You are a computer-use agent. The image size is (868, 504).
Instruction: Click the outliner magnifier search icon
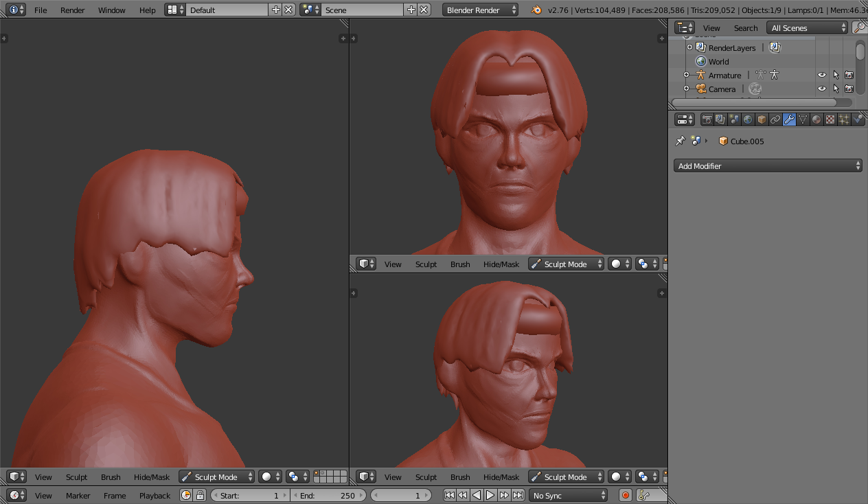pos(859,27)
